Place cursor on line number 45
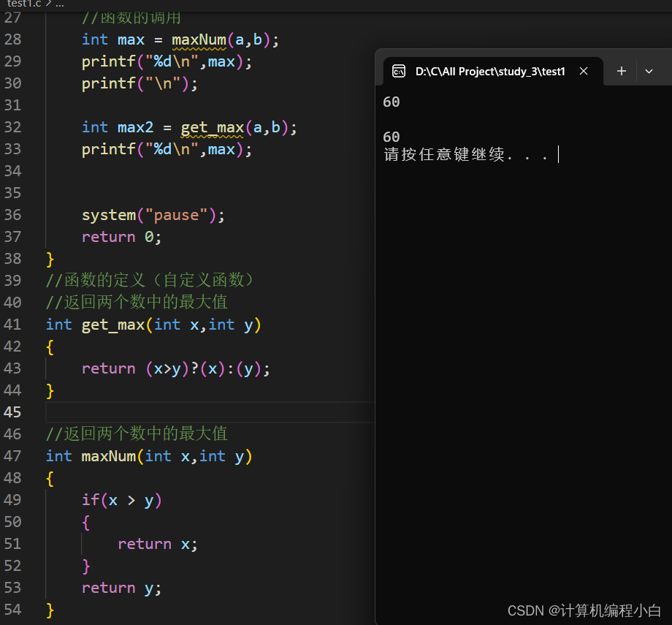 click(x=12, y=412)
